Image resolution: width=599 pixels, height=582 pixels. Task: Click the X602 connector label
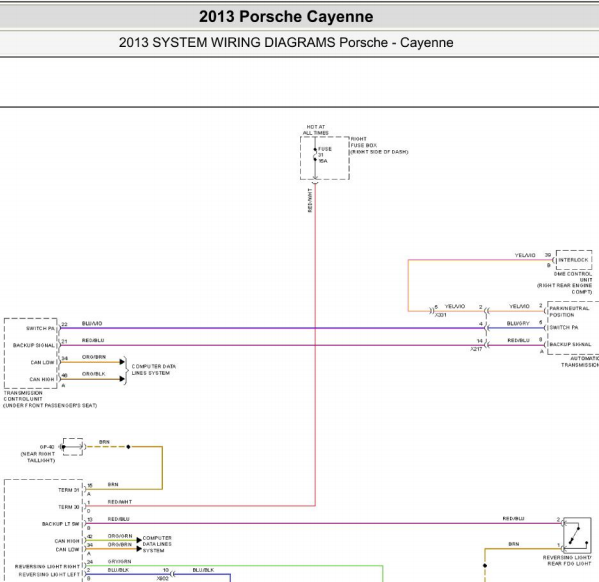tap(162, 579)
